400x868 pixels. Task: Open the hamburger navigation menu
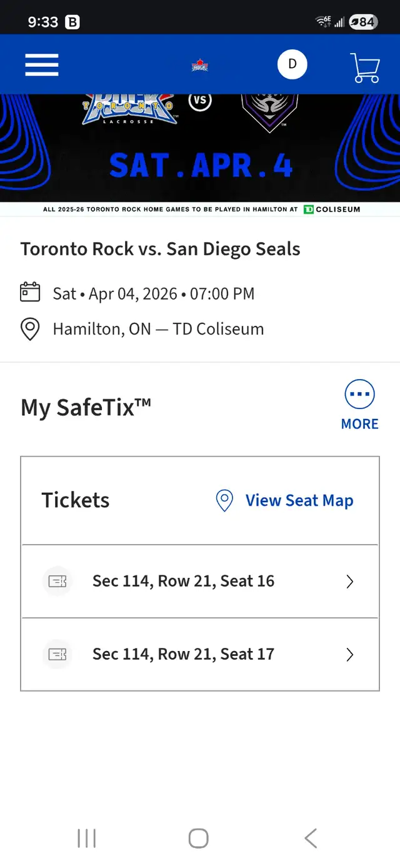pyautogui.click(x=41, y=64)
